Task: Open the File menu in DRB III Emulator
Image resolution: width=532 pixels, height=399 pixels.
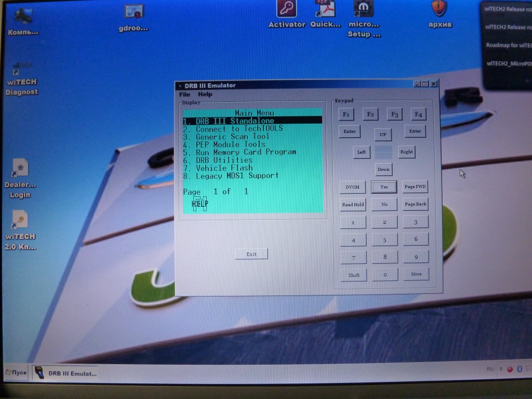Action: [x=184, y=95]
